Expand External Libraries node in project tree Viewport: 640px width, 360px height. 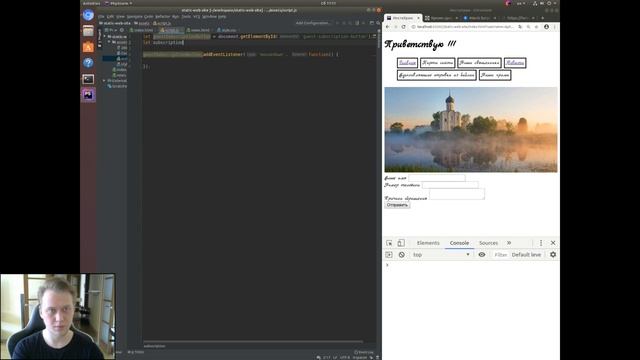tap(104, 81)
